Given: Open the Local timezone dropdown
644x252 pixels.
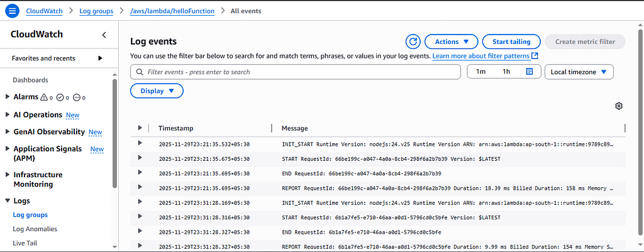Looking at the screenshot, I should [x=579, y=72].
